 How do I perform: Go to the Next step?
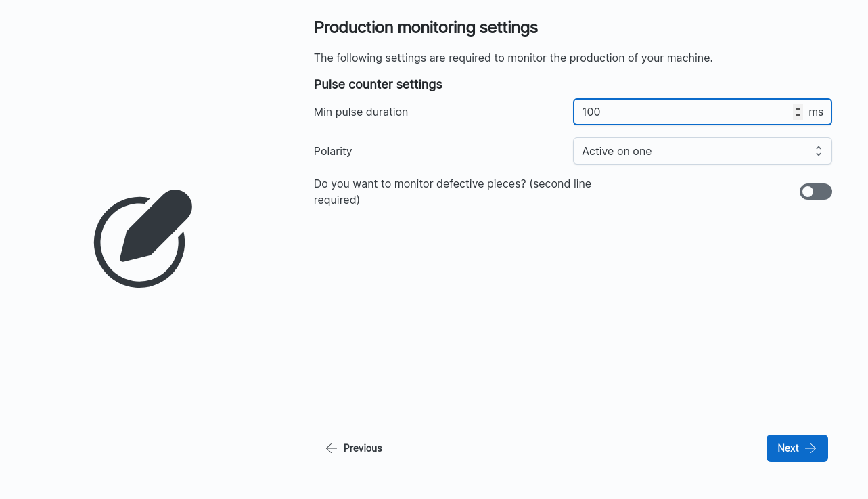pos(797,448)
